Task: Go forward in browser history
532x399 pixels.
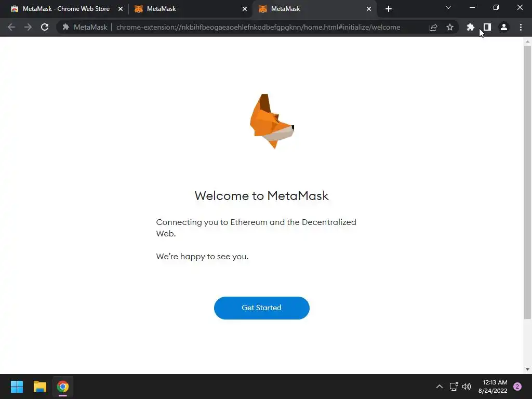Action: coord(28,27)
